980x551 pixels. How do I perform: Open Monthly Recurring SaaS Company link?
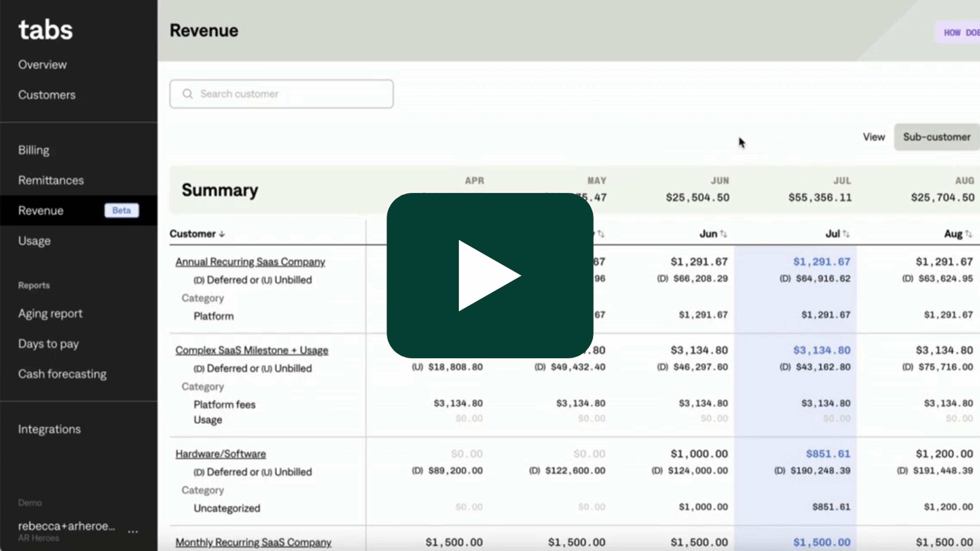coord(253,542)
